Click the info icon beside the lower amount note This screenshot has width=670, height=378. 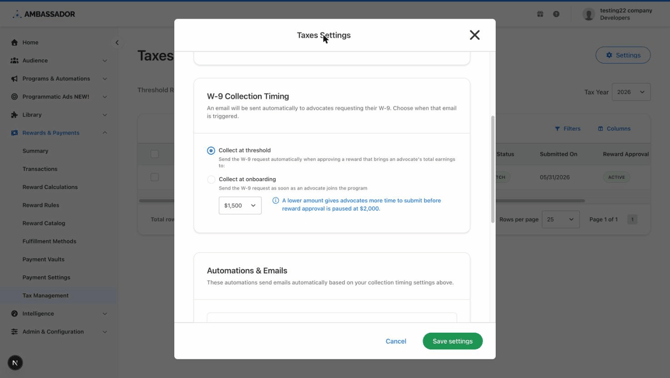(x=276, y=200)
